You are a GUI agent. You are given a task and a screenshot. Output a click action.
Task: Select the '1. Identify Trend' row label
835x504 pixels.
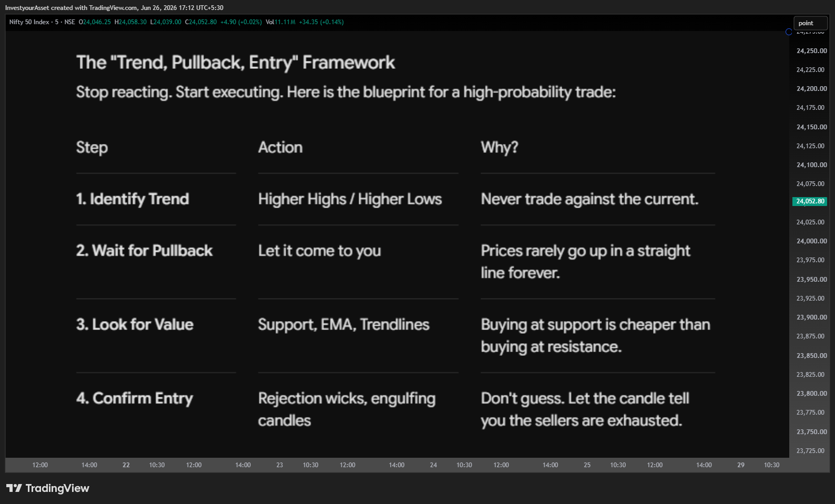point(133,199)
